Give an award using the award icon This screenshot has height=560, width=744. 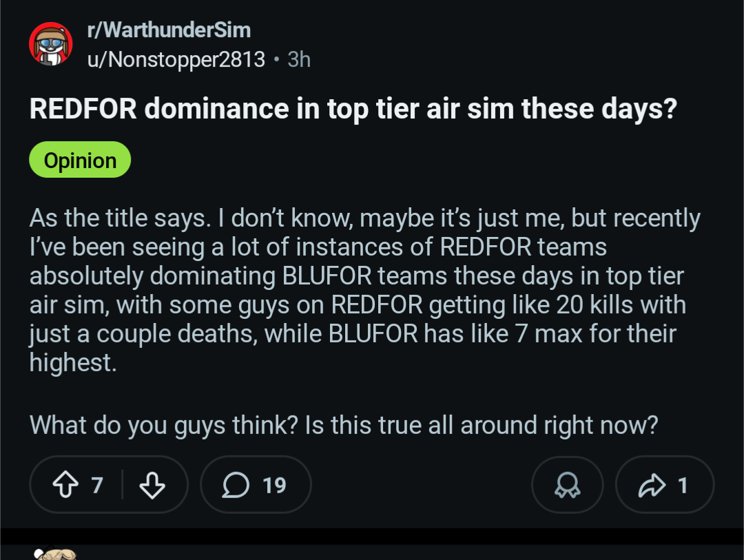point(567,486)
